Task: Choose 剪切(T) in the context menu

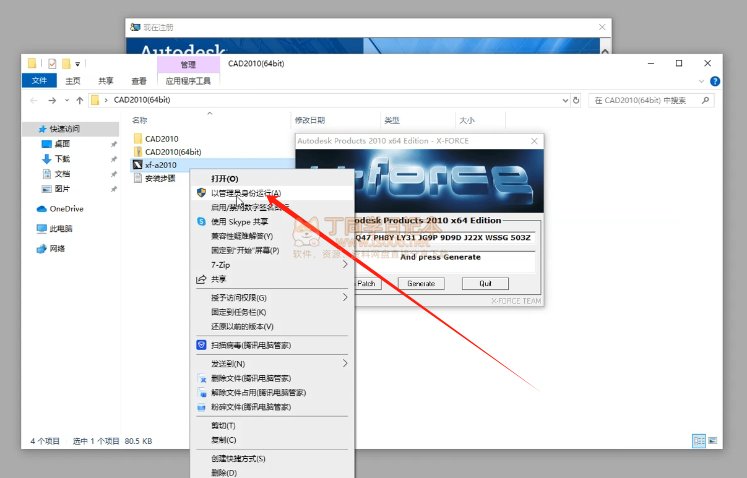Action: coord(272,426)
